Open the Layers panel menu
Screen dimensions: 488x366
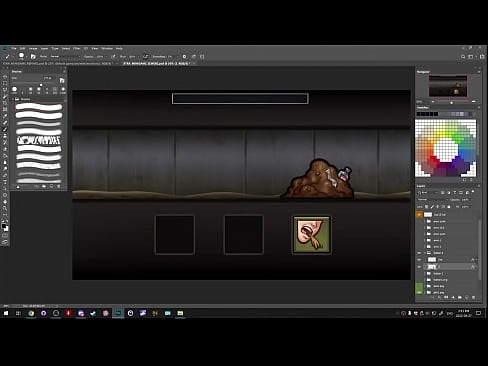click(x=479, y=186)
